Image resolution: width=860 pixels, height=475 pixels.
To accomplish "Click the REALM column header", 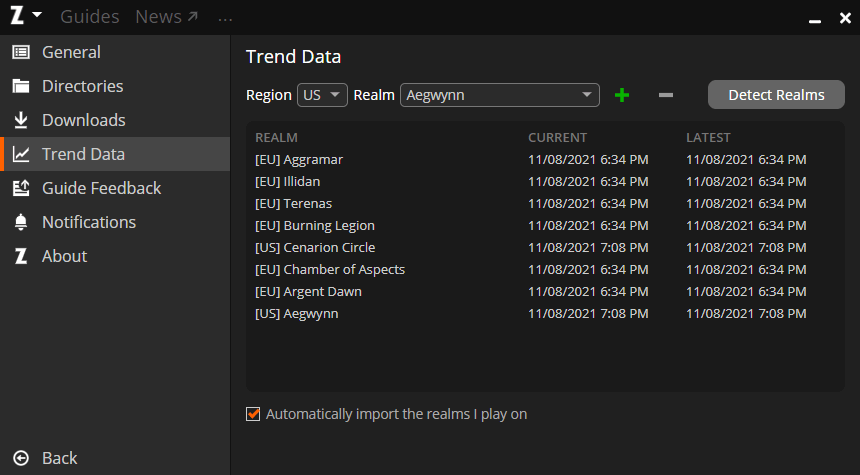I will click(x=276, y=138).
